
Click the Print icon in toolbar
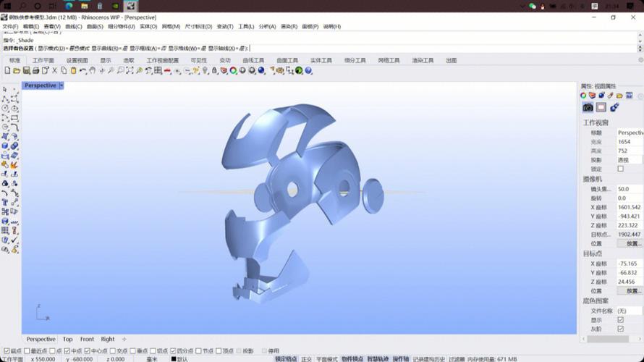(x=35, y=71)
